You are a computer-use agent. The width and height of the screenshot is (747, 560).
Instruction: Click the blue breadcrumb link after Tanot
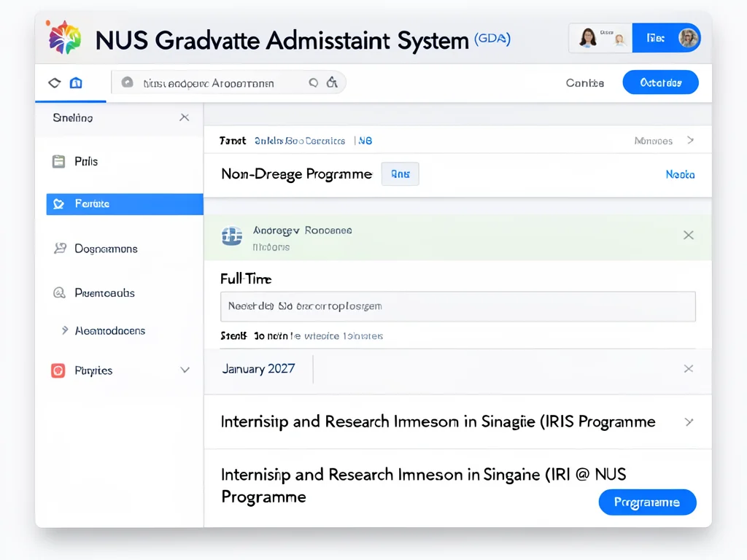pyautogui.click(x=300, y=141)
